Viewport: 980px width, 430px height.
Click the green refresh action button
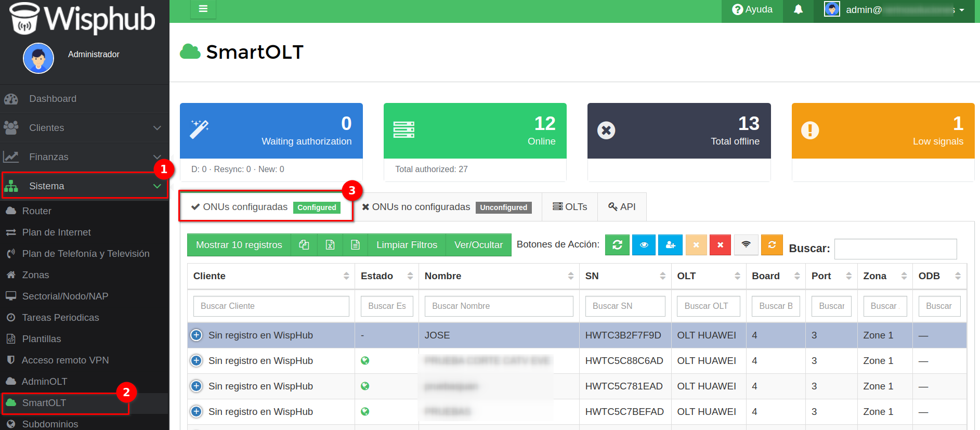[617, 245]
